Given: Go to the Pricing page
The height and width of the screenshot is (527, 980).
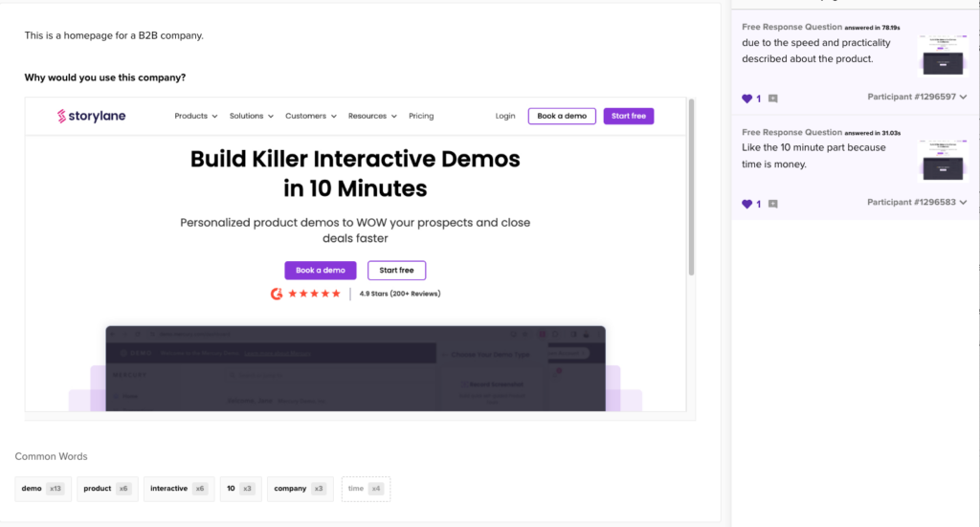Looking at the screenshot, I should pyautogui.click(x=421, y=116).
